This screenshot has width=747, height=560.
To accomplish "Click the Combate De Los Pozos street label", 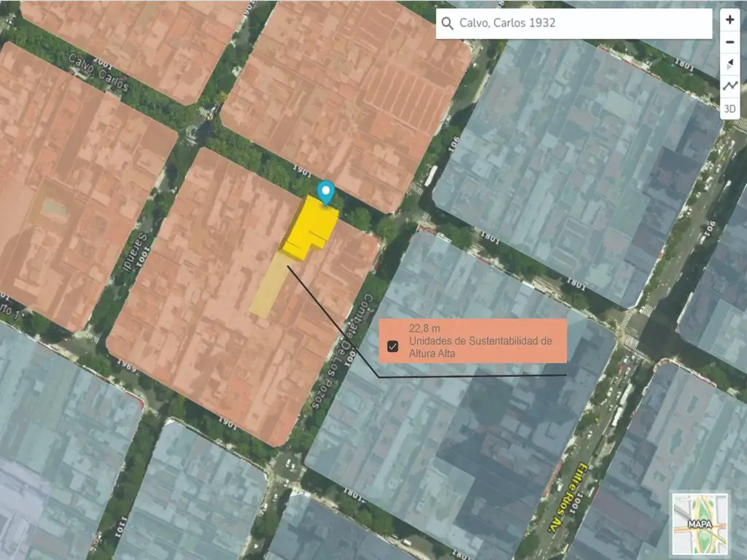I will pos(341,351).
